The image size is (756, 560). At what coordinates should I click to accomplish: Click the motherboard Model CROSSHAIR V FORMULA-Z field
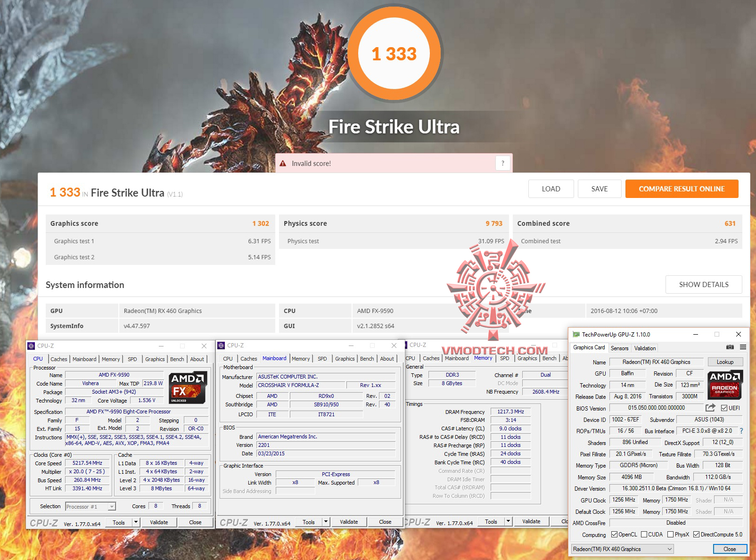(x=300, y=385)
